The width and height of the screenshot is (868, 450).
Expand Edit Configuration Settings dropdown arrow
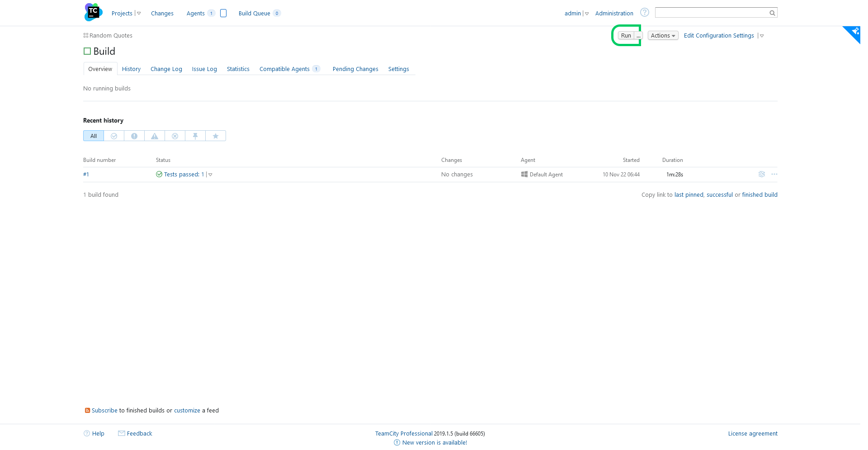click(x=762, y=36)
